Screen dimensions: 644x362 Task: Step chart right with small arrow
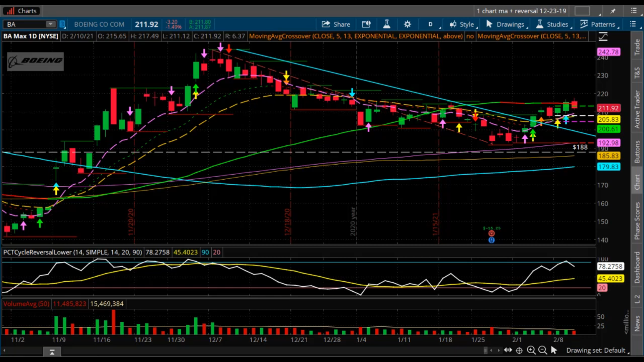pos(499,351)
